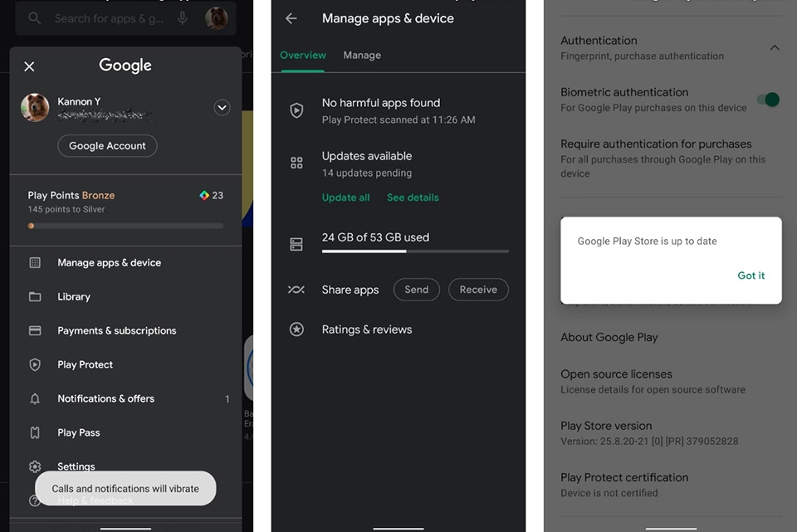This screenshot has width=797, height=532.
Task: Tap About Google Play heading
Action: (609, 338)
